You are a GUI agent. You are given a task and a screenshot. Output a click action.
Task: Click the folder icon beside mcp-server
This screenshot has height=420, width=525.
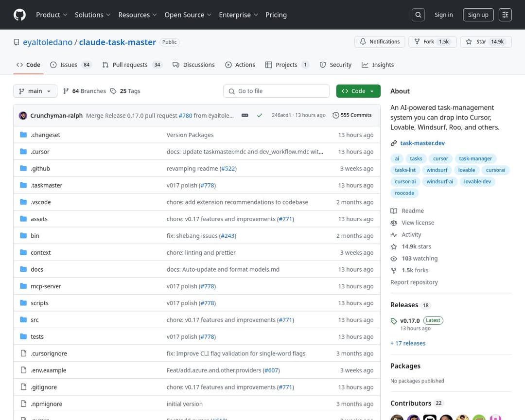click(x=23, y=286)
